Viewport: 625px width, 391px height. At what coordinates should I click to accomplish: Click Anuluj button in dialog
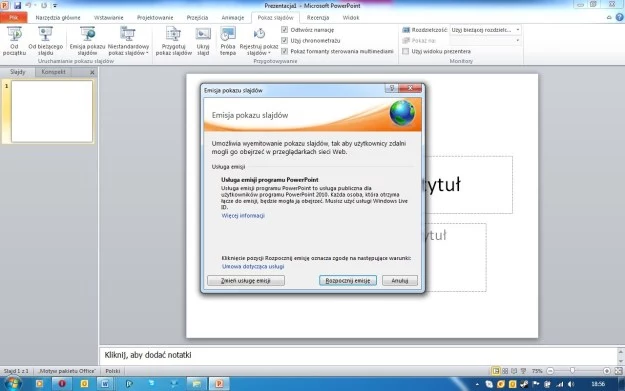coord(400,281)
